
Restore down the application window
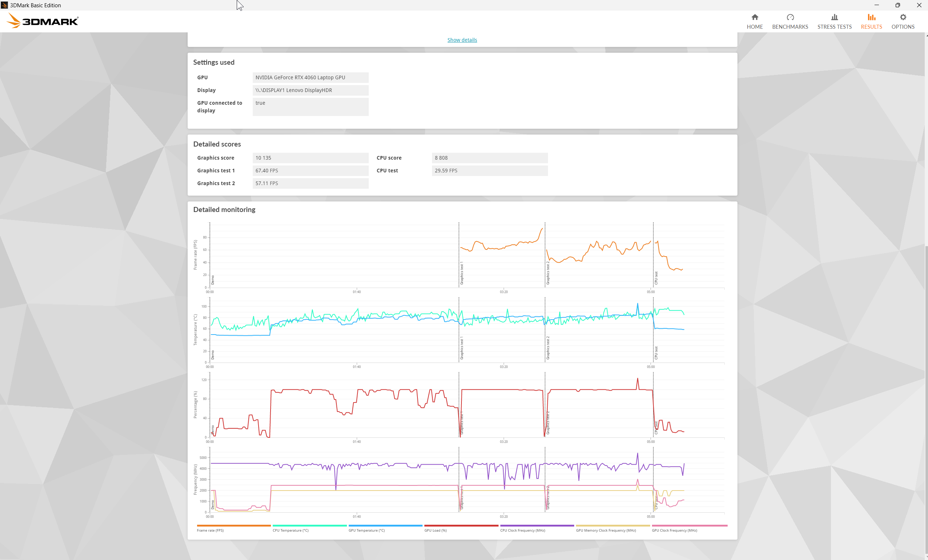(x=897, y=5)
